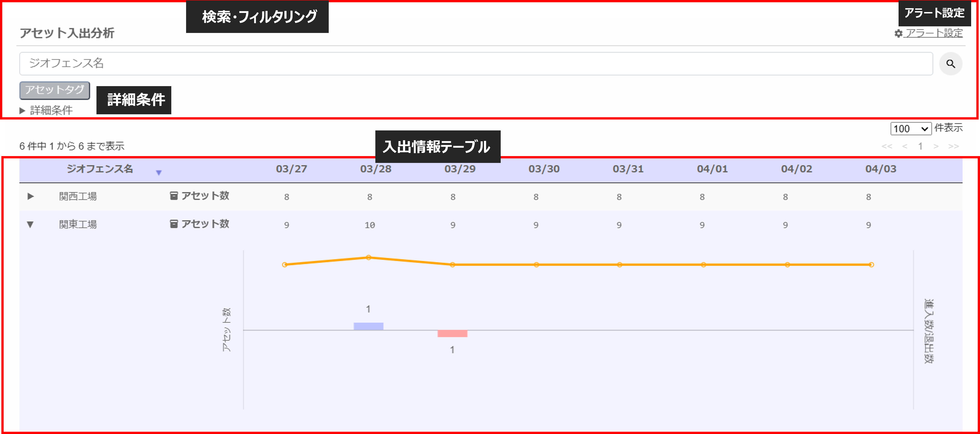Screen dimensions: 980x434
Task: Click the アセット数 icon in 関東工場 row
Action: tap(174, 224)
